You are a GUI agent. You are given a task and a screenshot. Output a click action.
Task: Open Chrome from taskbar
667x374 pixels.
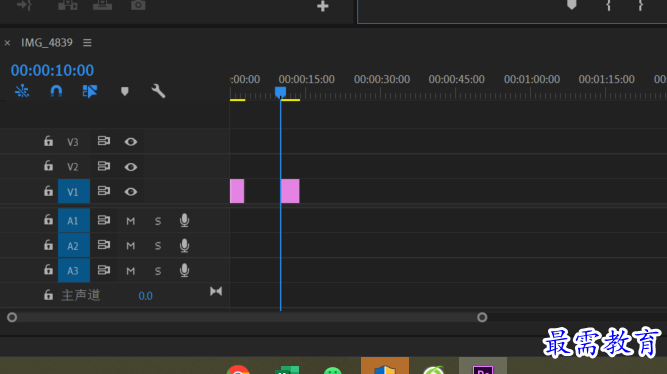pos(238,369)
